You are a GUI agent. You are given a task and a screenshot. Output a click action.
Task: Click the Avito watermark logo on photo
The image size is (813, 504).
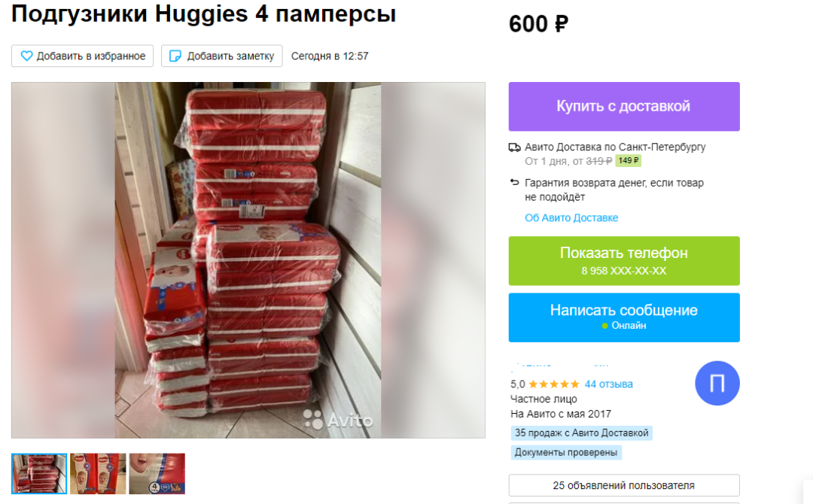(x=337, y=420)
